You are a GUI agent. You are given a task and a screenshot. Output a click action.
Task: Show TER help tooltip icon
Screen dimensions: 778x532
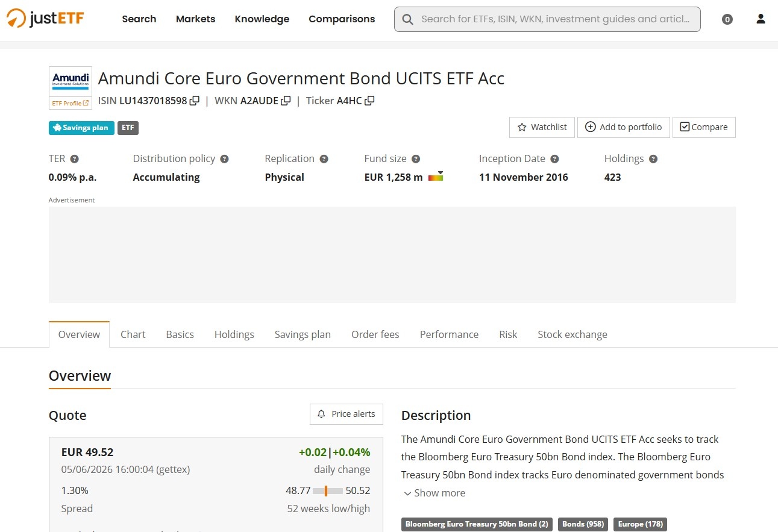point(74,159)
